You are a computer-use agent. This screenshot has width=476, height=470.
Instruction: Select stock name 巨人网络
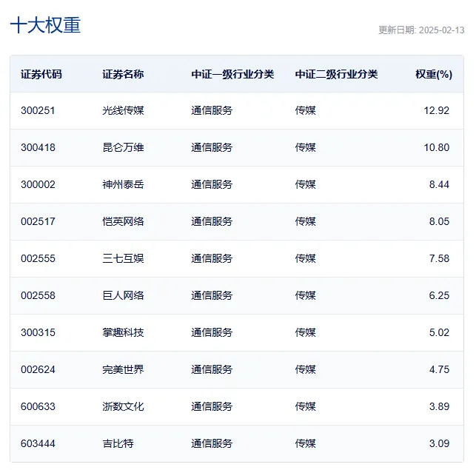(123, 296)
